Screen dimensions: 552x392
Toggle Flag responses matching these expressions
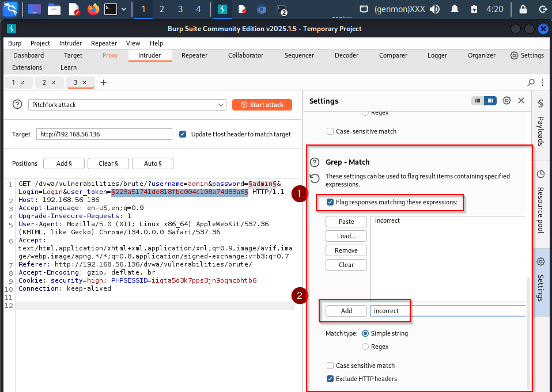click(330, 202)
